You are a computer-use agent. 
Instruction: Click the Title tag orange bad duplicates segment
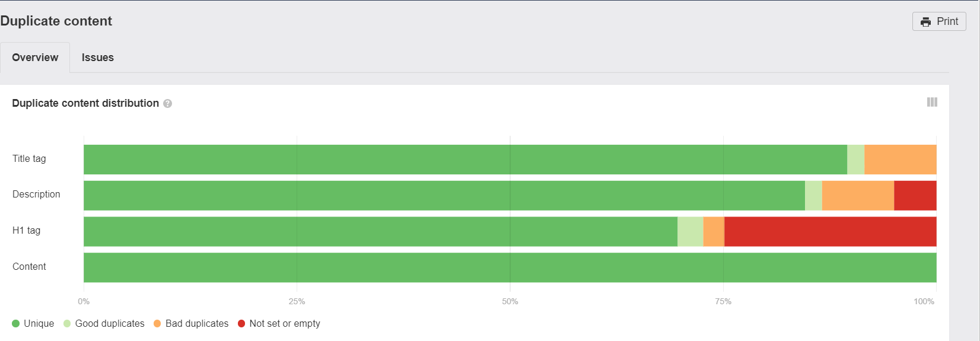(900, 160)
